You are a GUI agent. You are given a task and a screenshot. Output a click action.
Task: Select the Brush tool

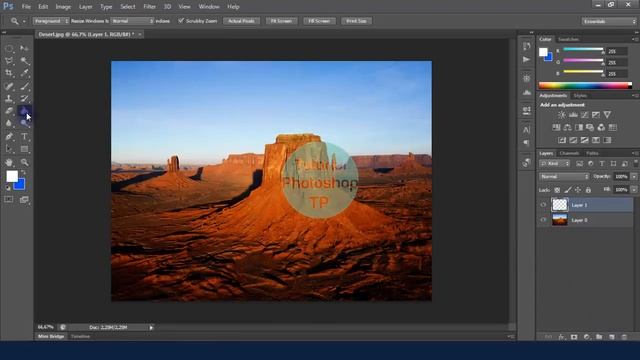(24, 86)
